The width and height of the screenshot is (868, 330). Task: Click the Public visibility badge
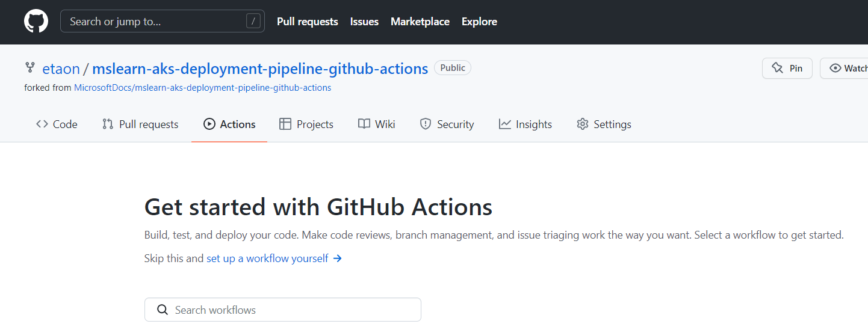pos(453,68)
